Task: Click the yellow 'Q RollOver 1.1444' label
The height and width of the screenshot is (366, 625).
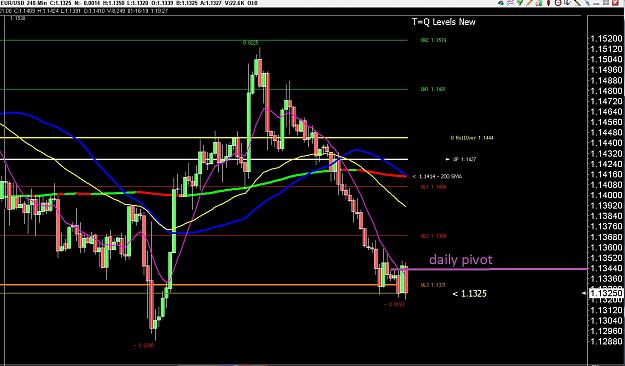Action: [x=472, y=138]
